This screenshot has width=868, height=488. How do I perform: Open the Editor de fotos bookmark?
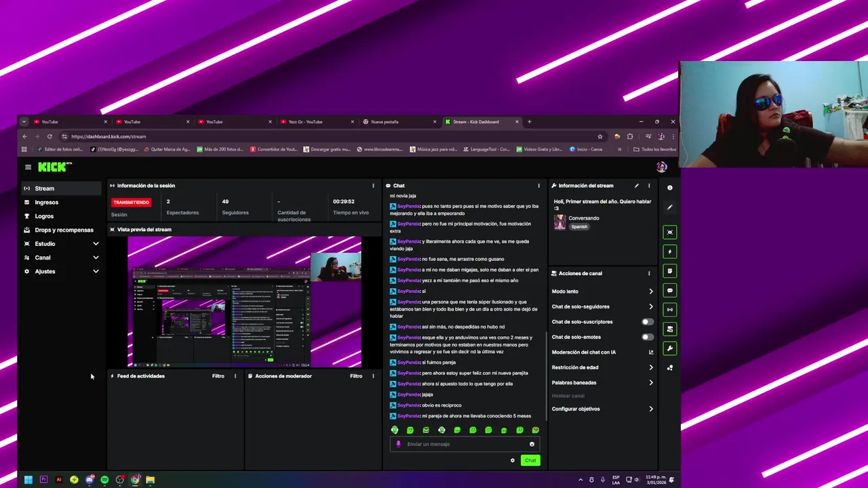click(x=60, y=149)
